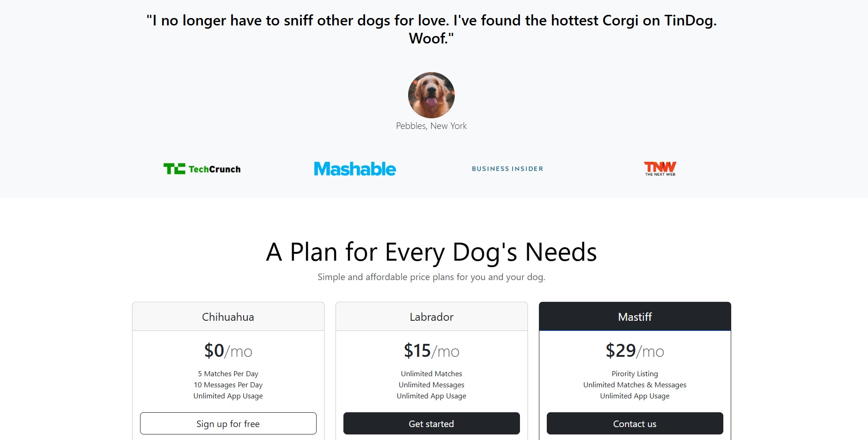
Task: Click the 'Unlimited Matches & Messages' feature line
Action: click(x=635, y=385)
